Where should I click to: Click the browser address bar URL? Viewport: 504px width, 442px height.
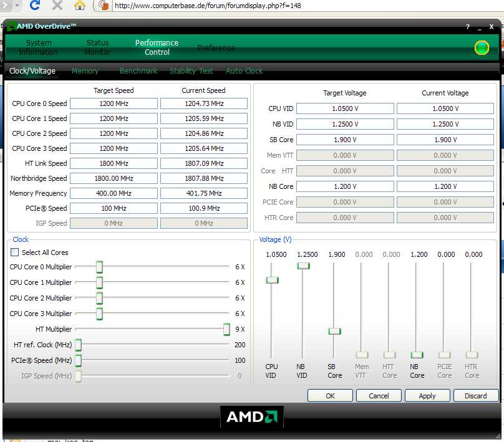tap(208, 6)
